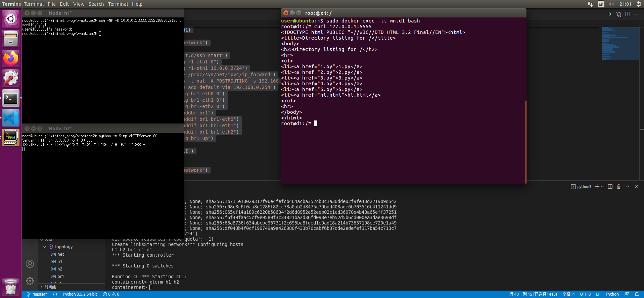644x298 pixels.
Task: Launch Firefox from the Ubuntu dock
Action: coord(11,58)
